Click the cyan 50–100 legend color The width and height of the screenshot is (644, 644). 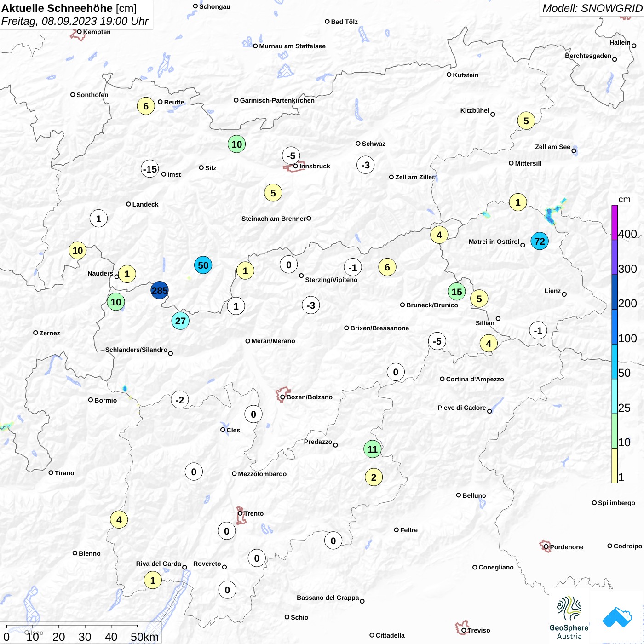point(615,362)
